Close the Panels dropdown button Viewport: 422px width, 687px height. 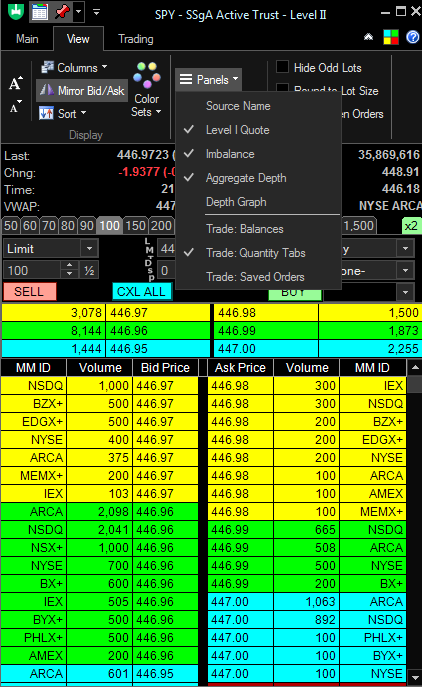pos(209,80)
